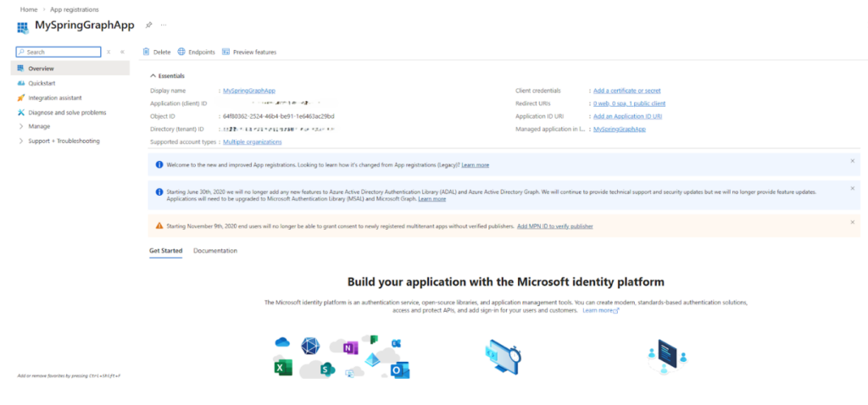868x405 pixels.
Task: Click the Endpoints button label
Action: (x=202, y=52)
